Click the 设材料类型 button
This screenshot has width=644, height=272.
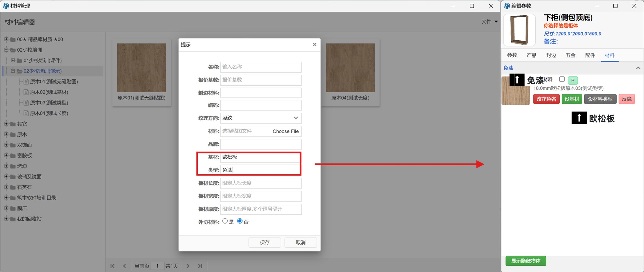tap(600, 99)
